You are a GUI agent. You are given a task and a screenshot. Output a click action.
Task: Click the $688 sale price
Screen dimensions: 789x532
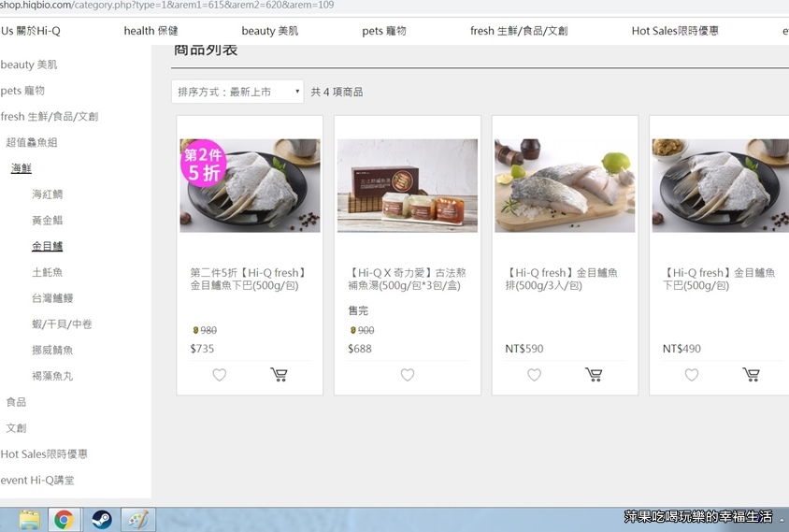click(x=360, y=349)
